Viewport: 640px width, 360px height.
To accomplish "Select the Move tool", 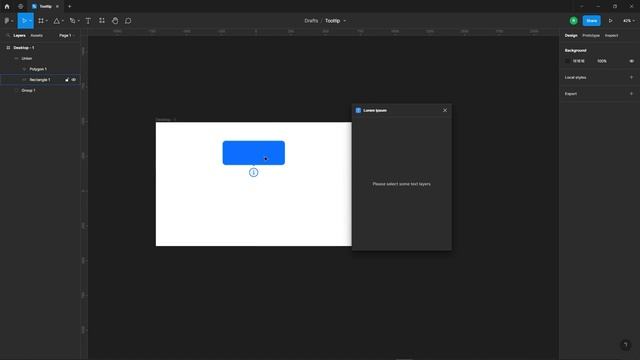I will (24, 20).
